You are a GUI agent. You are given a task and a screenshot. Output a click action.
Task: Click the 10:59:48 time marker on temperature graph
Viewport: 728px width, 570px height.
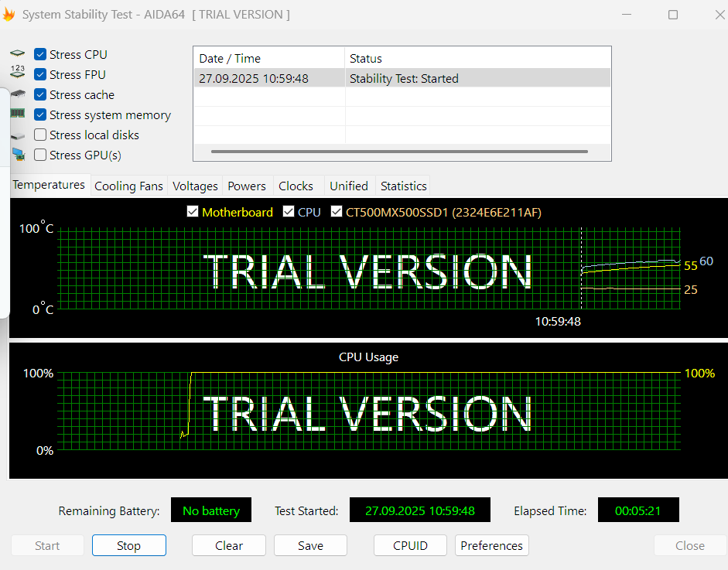tap(558, 321)
